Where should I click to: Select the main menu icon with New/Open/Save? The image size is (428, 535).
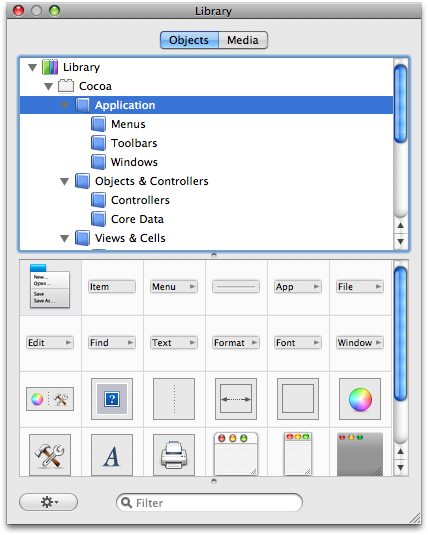click(50, 286)
